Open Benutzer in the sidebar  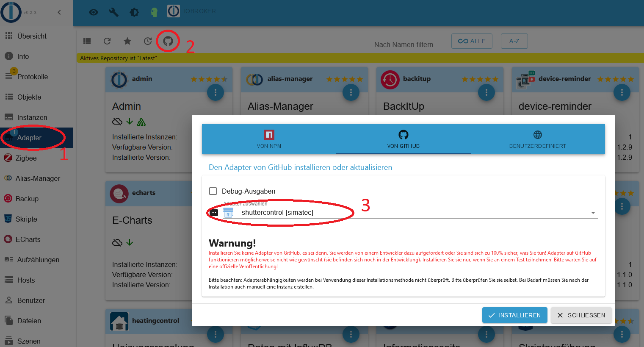36,300
